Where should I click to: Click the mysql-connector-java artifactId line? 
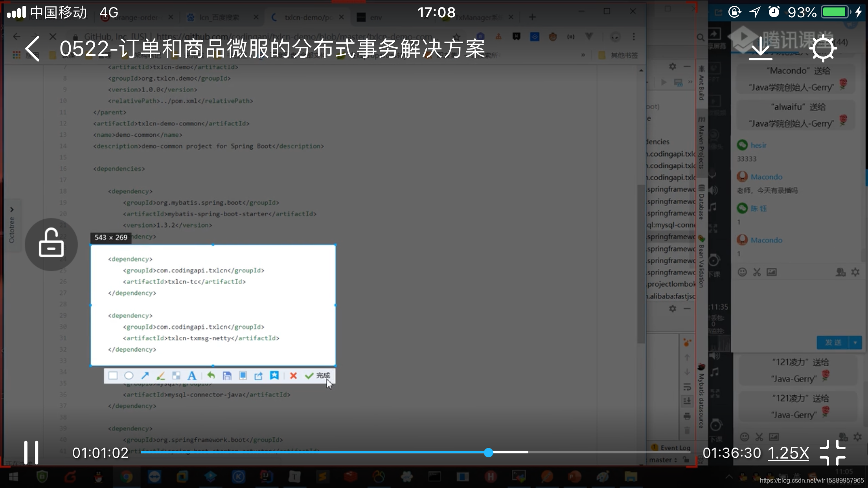pos(206,394)
